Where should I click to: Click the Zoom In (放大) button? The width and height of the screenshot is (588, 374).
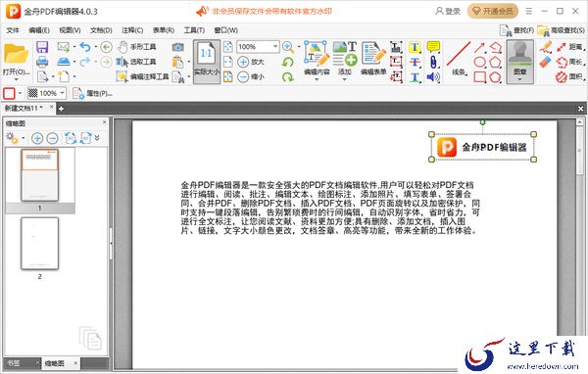pyautogui.click(x=251, y=62)
